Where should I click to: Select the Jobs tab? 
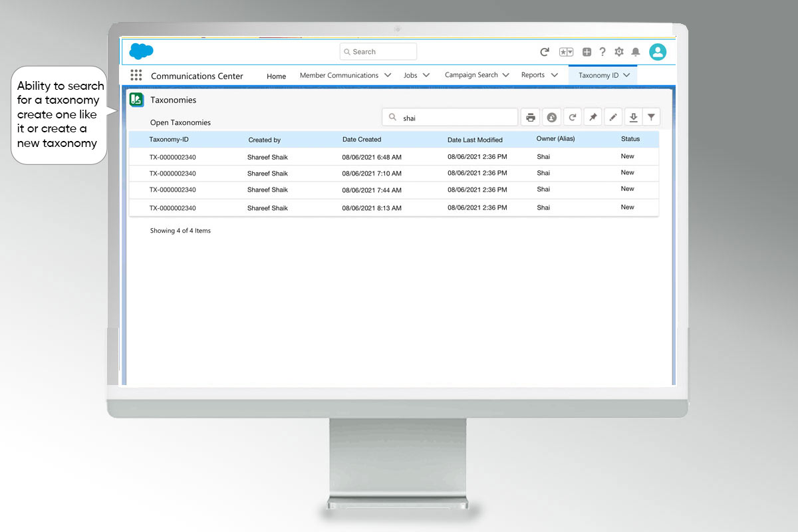410,75
